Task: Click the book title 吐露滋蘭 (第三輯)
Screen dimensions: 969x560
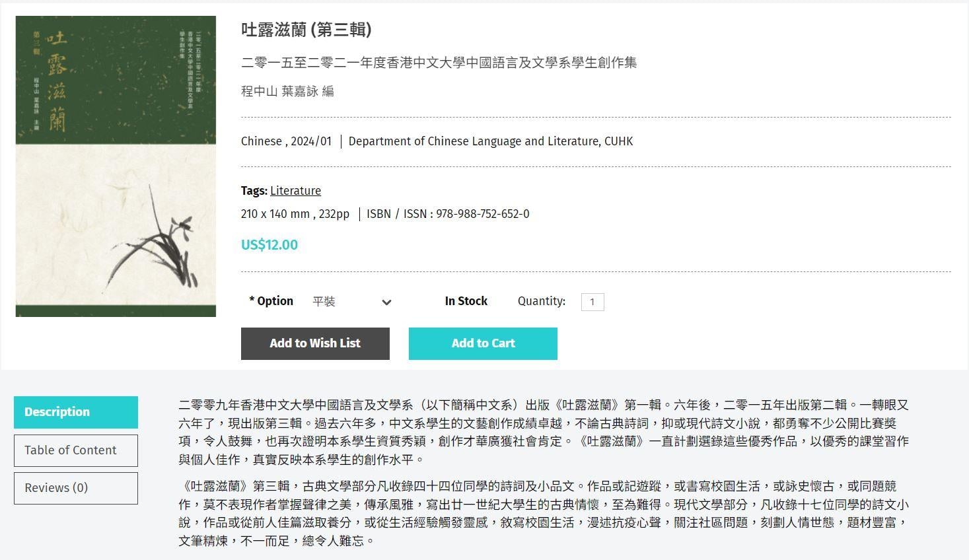Action: (x=306, y=30)
